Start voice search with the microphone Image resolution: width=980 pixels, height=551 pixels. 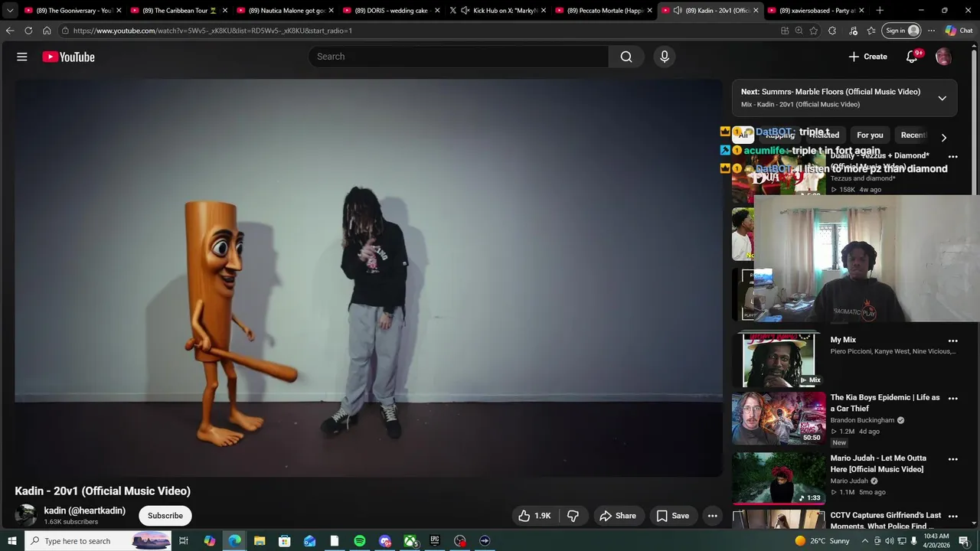click(665, 57)
